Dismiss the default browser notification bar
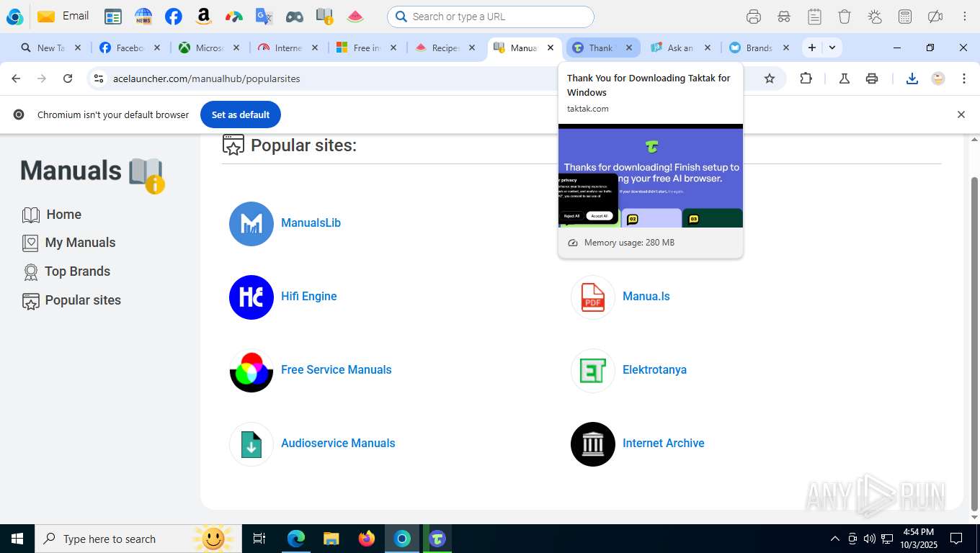Image resolution: width=980 pixels, height=553 pixels. 961,114
